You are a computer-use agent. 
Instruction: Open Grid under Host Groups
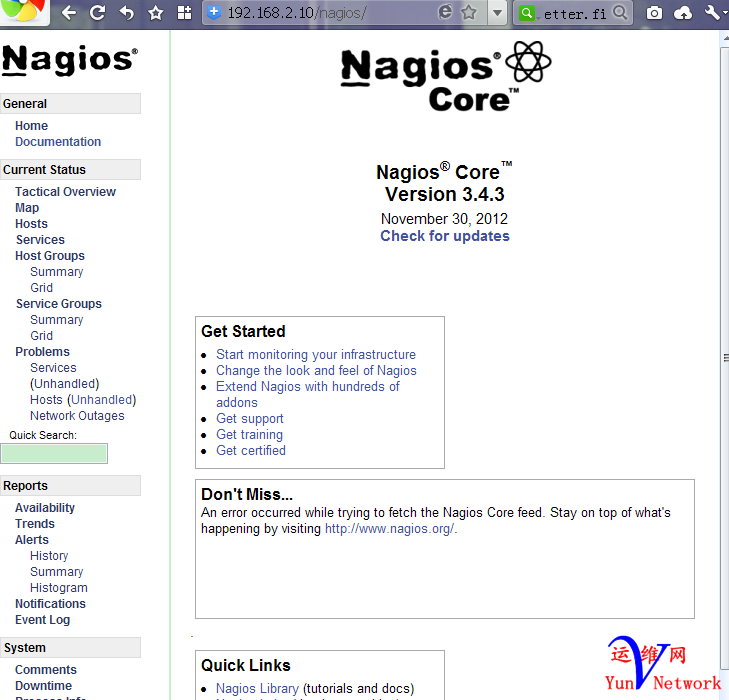pyautogui.click(x=41, y=288)
